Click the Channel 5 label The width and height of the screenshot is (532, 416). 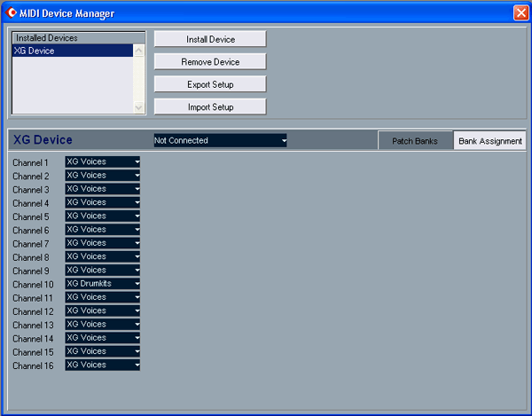pyautogui.click(x=31, y=217)
